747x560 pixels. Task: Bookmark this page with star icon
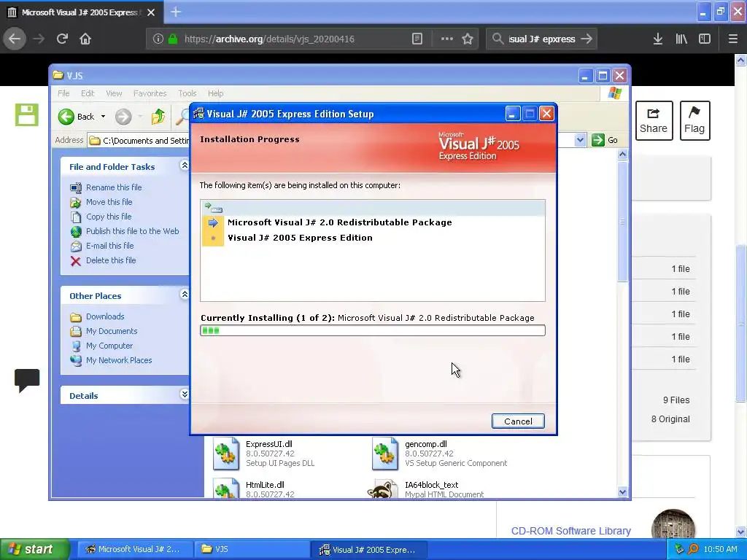pos(468,39)
